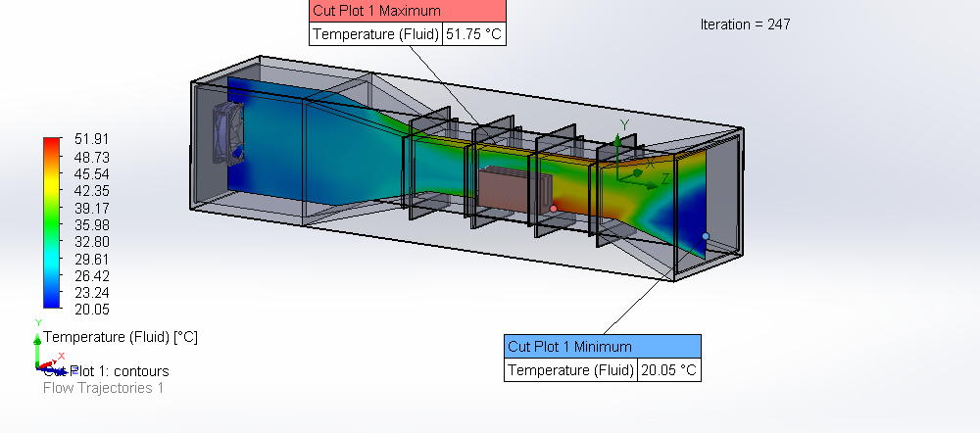Click Temperature (Fluid) label in Minimum callout
Image resolution: width=980 pixels, height=433 pixels.
[x=570, y=370]
